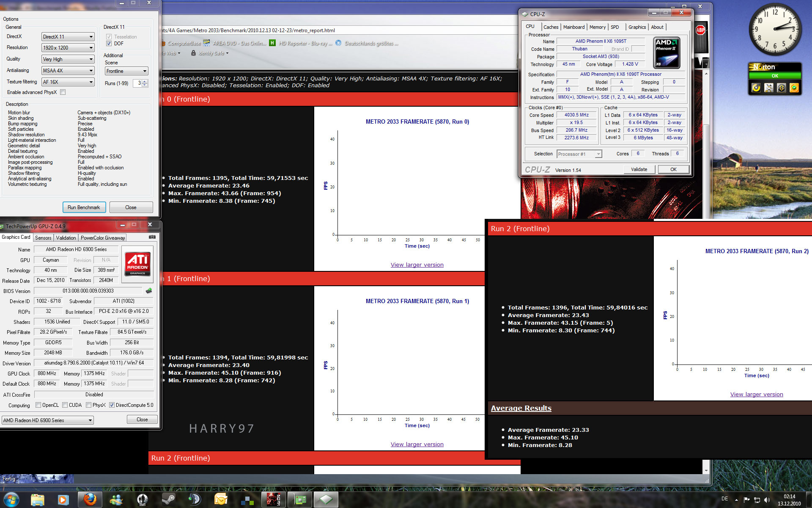Open the Resolution dropdown
Image resolution: width=812 pixels, height=508 pixels.
[68, 48]
